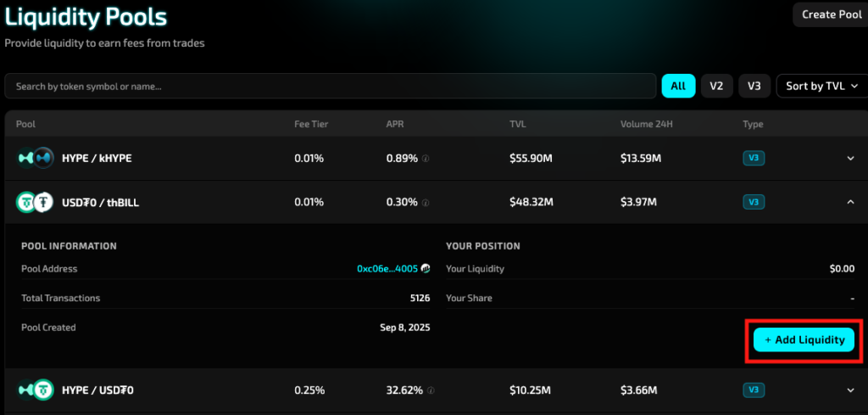Click the USD₮0 / thBILL token pair icon
Image resolution: width=868 pixels, height=415 pixels.
(33, 202)
